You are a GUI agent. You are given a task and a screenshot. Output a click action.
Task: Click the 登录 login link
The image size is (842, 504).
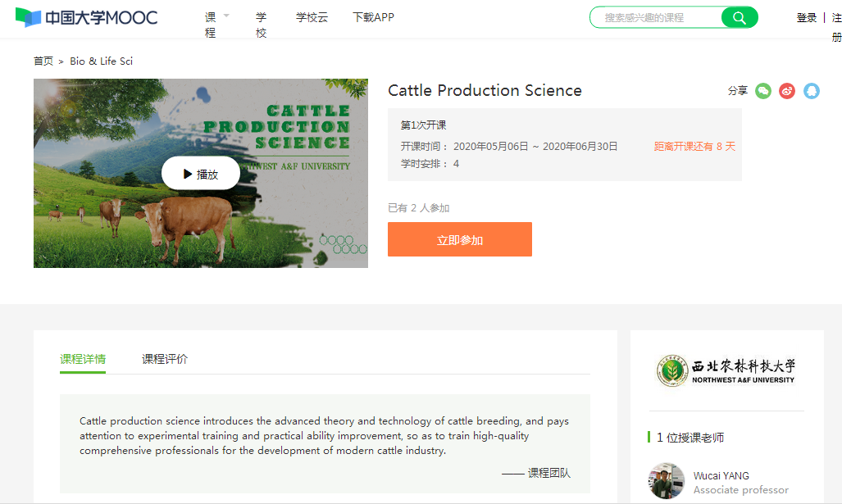pyautogui.click(x=807, y=17)
